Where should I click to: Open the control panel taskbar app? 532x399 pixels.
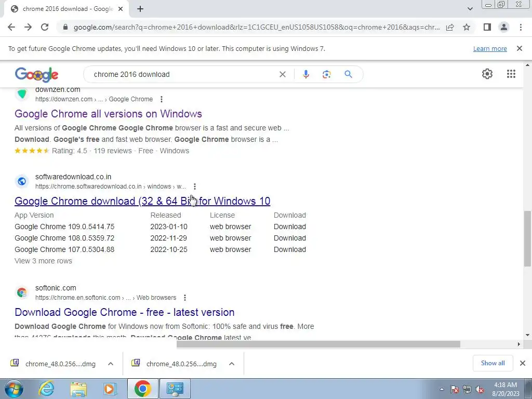[x=175, y=389]
